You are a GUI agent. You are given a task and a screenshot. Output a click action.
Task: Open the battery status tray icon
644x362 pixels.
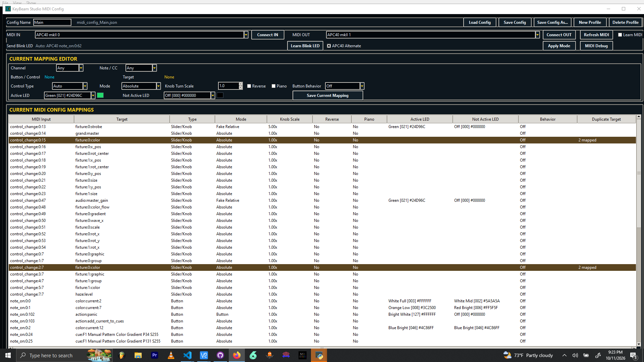(x=586, y=355)
